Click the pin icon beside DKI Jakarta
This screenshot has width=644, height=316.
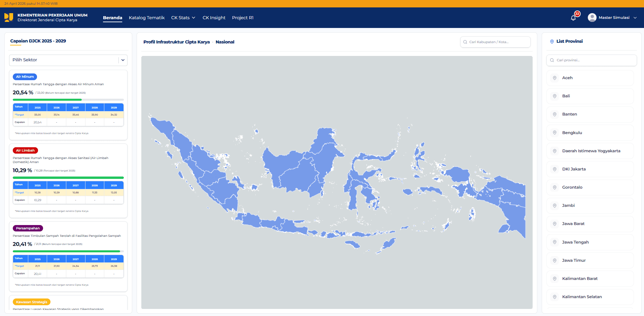554,169
